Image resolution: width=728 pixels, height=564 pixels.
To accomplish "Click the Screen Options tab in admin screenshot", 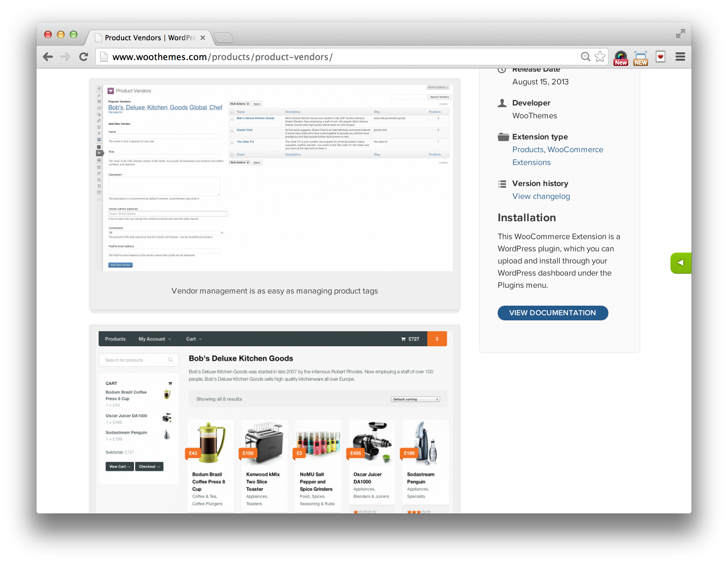I will pos(438,87).
